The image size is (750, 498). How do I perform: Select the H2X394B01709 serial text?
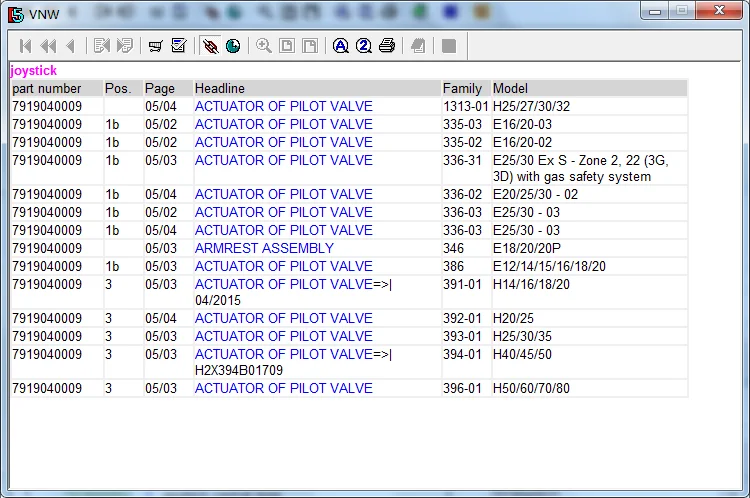coord(239,371)
